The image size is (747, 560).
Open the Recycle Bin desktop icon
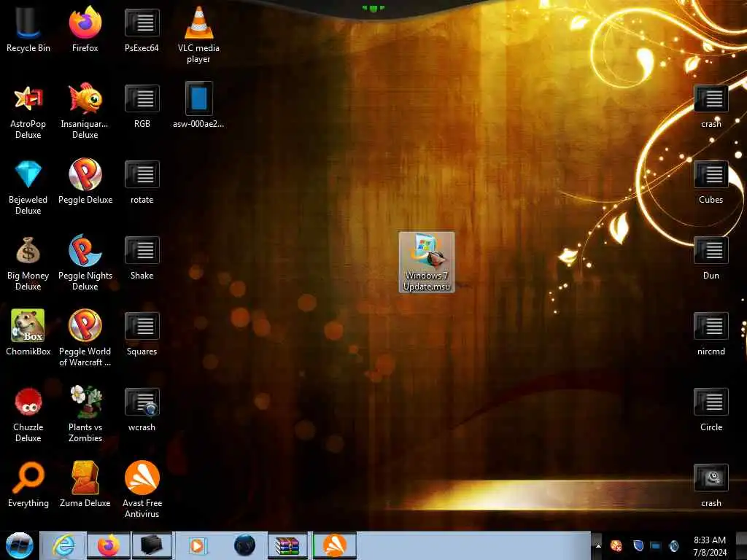click(28, 29)
